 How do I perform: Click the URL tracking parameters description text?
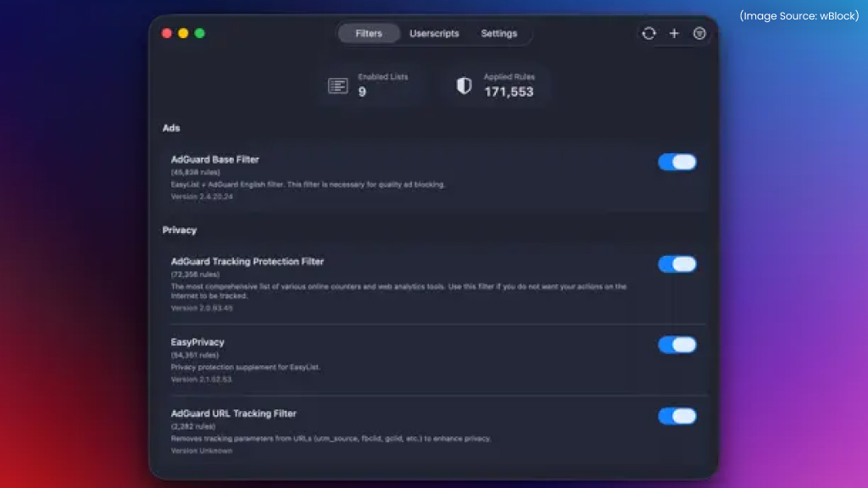331,439
